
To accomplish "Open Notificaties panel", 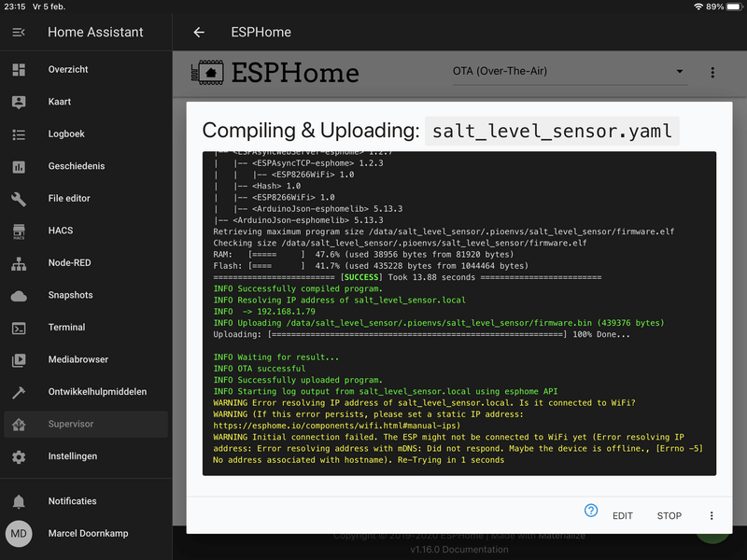I will click(x=86, y=501).
